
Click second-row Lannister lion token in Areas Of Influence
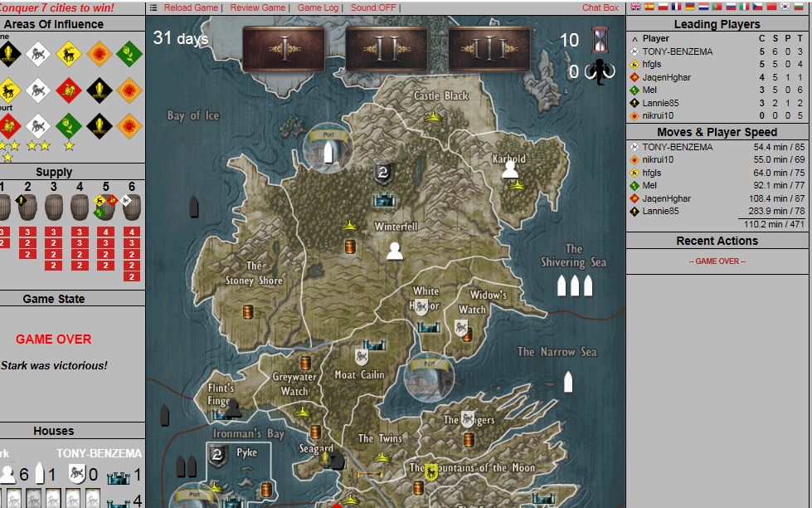(68, 90)
